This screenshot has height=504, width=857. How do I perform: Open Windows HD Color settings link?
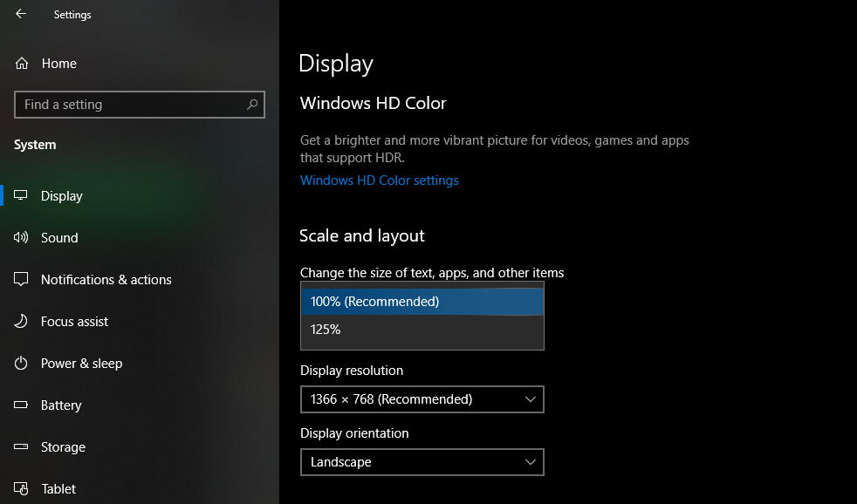click(380, 180)
